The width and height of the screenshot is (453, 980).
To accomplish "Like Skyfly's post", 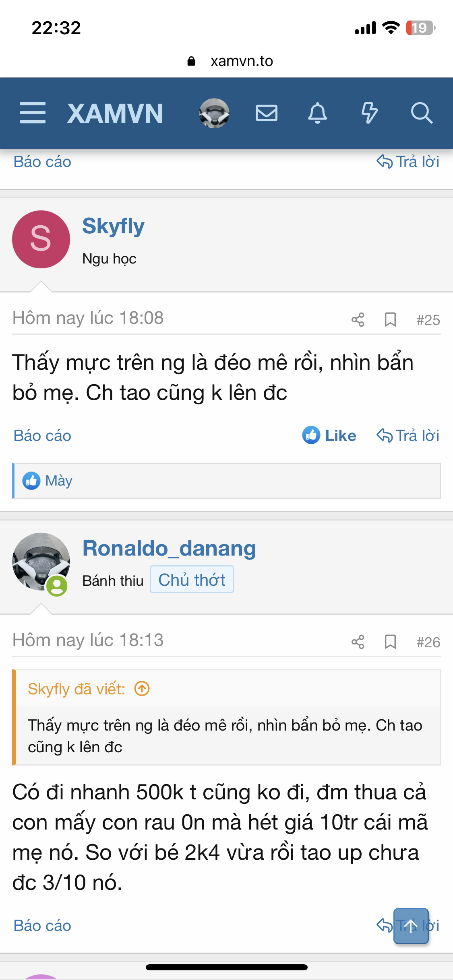I will pos(329,436).
